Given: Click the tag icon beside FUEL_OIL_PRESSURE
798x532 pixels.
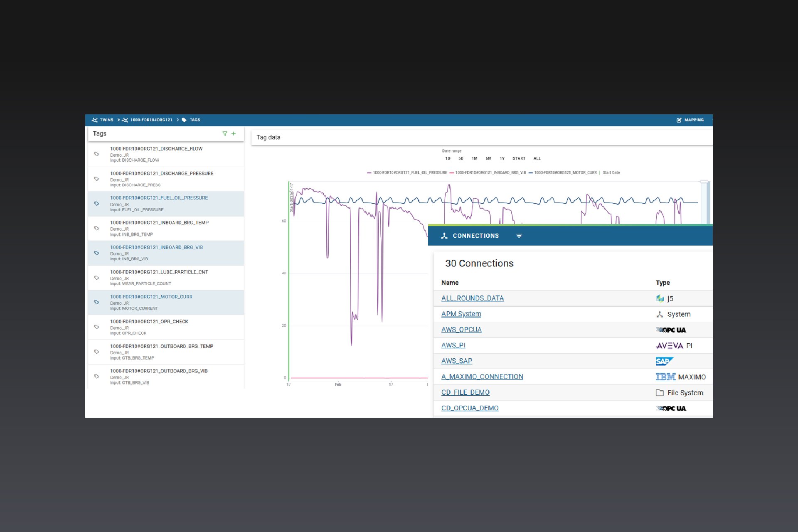Looking at the screenshot, I should (97, 204).
